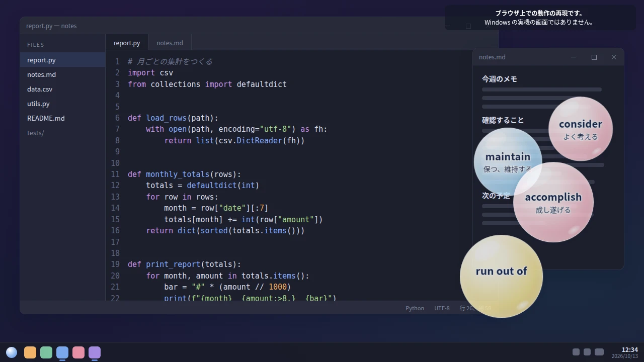Click the "FILES" sidebar header

coord(36,45)
